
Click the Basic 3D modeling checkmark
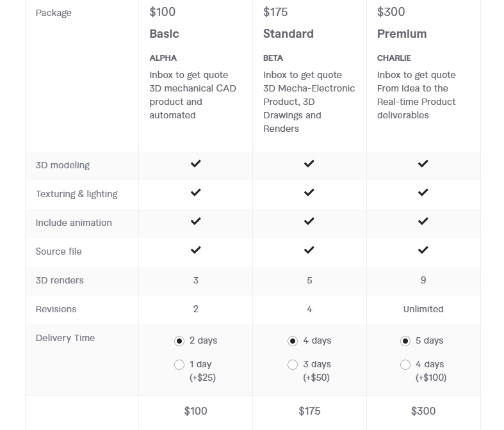pyautogui.click(x=196, y=164)
